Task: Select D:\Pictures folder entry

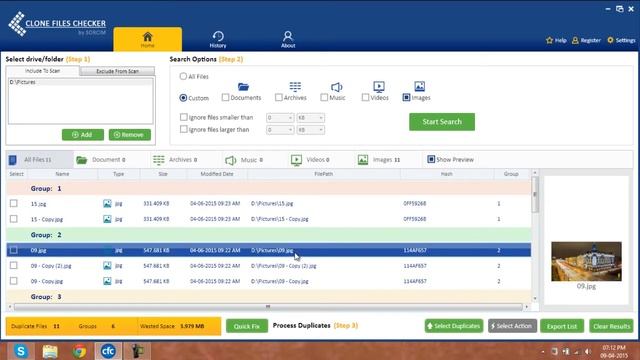Action: [80, 82]
